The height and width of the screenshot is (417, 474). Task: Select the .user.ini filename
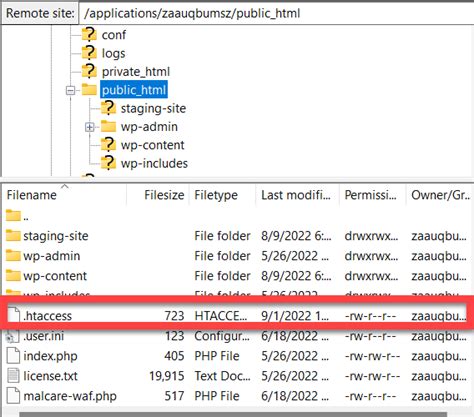coord(43,336)
